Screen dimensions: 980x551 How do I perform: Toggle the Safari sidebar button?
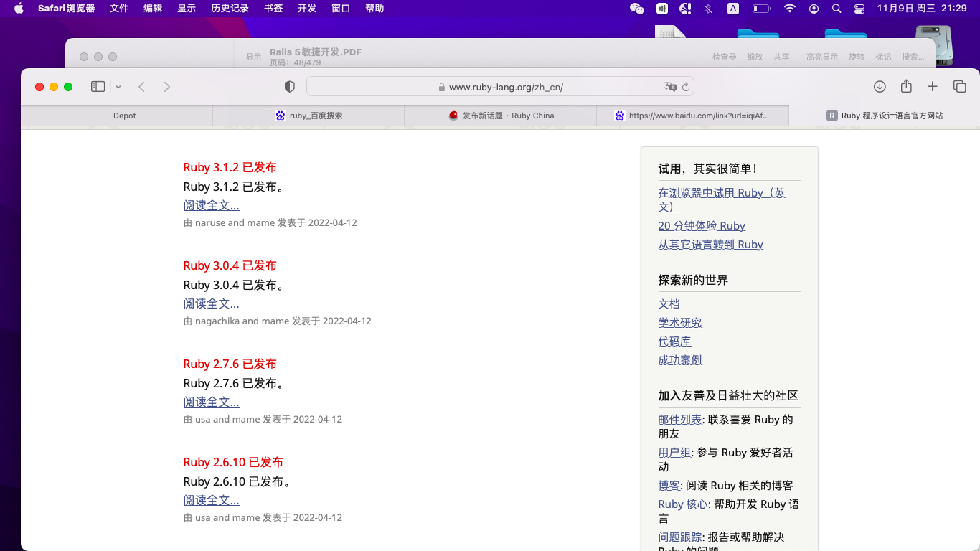click(x=98, y=87)
